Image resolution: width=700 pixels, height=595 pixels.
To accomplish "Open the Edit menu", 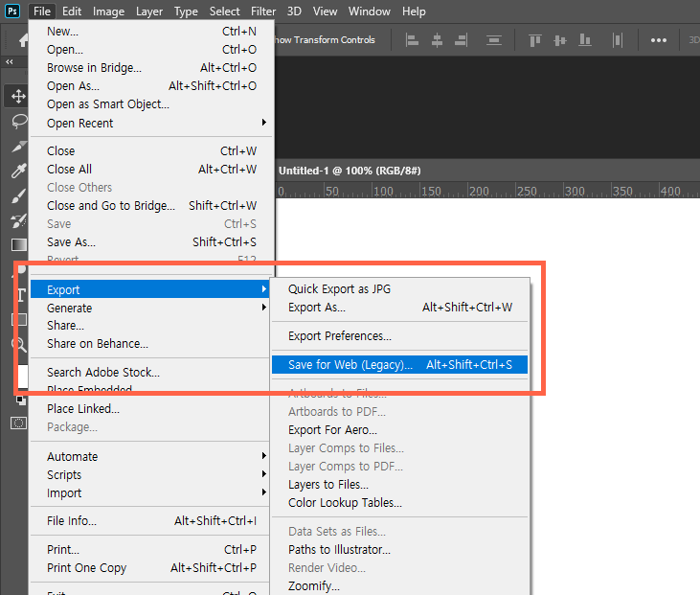I will coord(72,11).
